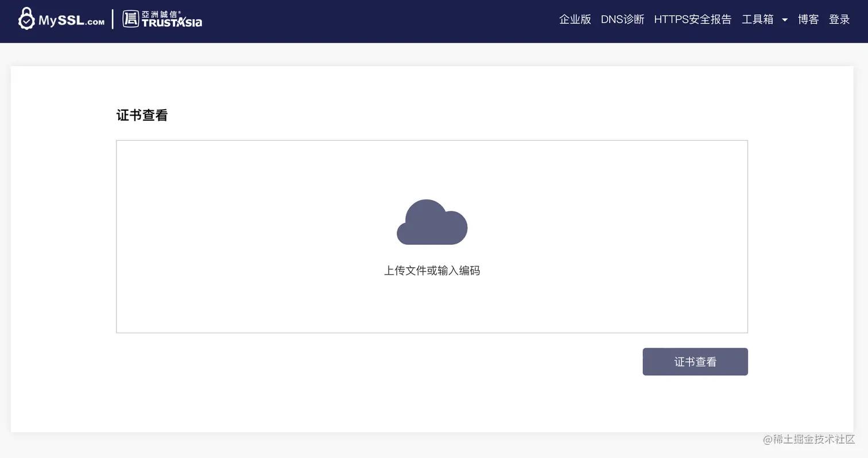Screen dimensions: 868x458
Task: Select the lock symbol in the MySSL logo
Action: point(26,18)
